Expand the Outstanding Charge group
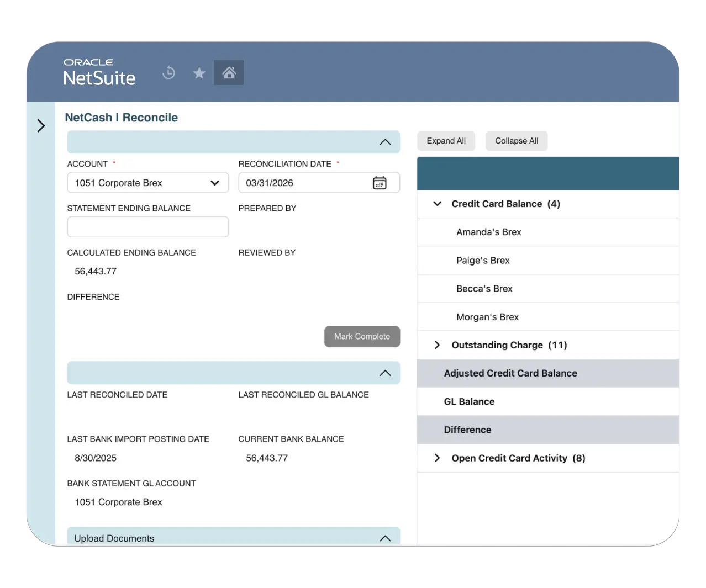Image resolution: width=706 pixels, height=588 pixels. 438,345
